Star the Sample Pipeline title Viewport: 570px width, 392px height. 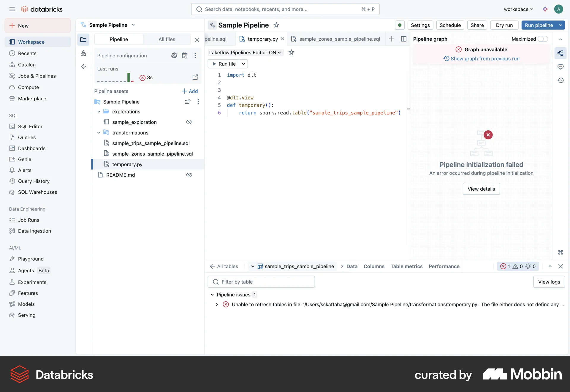[276, 25]
